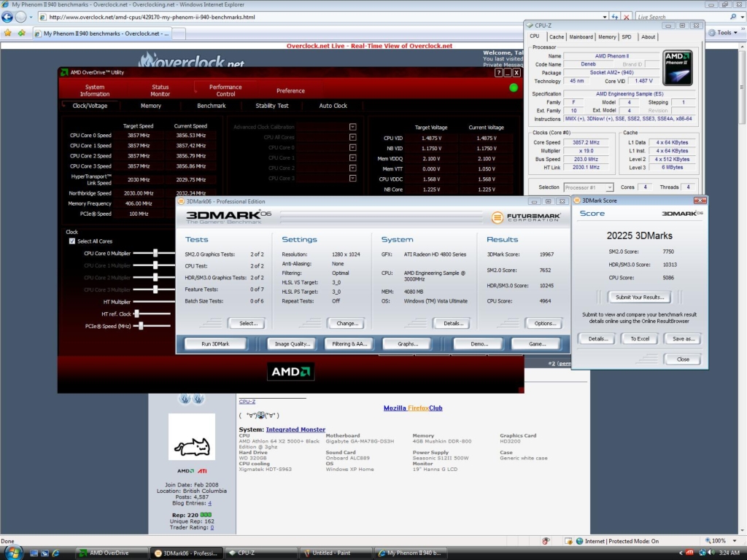
Task: Click the Auto Clock subtab in OverDrive
Action: (333, 106)
